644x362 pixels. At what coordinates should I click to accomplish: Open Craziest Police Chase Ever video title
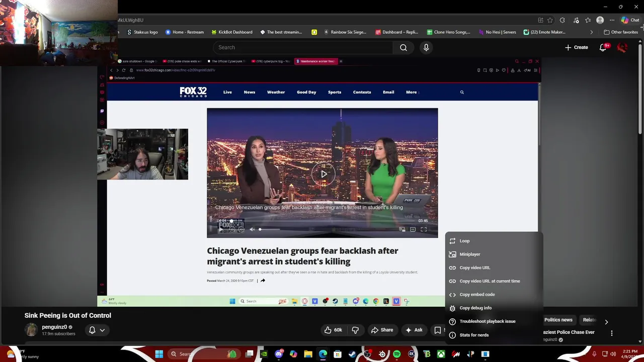coord(569,332)
